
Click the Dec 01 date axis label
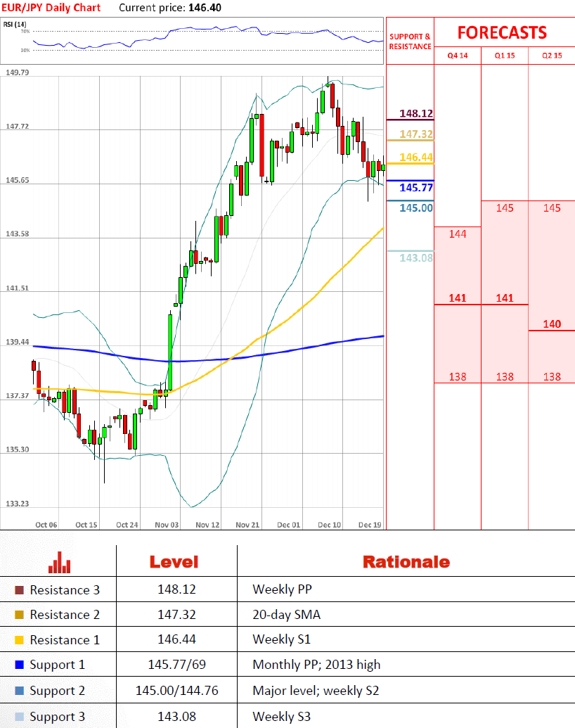pos(289,525)
